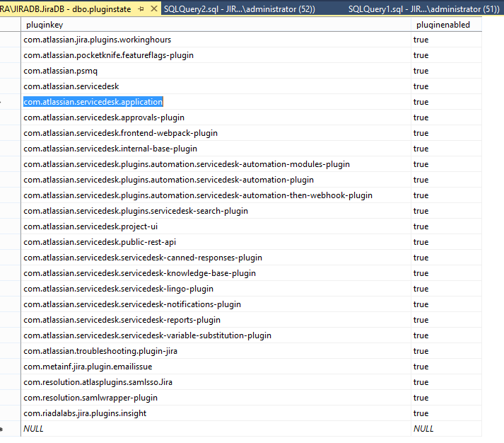Select the servicedesk-reports-plugin cell

(216, 320)
